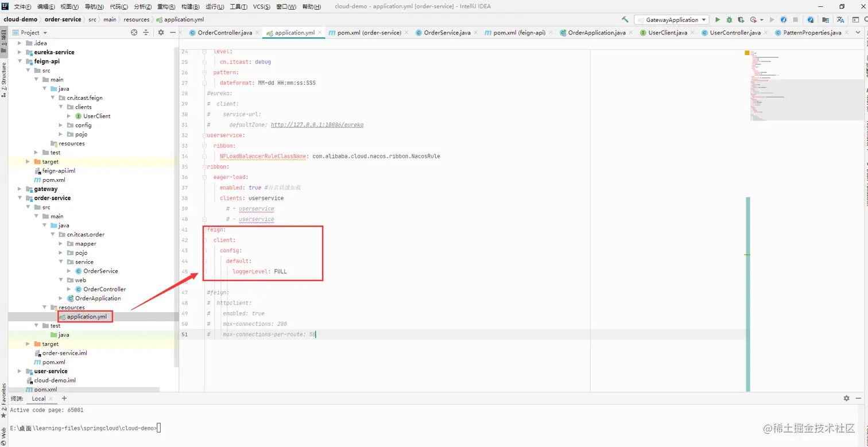This screenshot has width=868, height=447.
Task: Switch to the OrderService.java tab
Action: tap(447, 33)
